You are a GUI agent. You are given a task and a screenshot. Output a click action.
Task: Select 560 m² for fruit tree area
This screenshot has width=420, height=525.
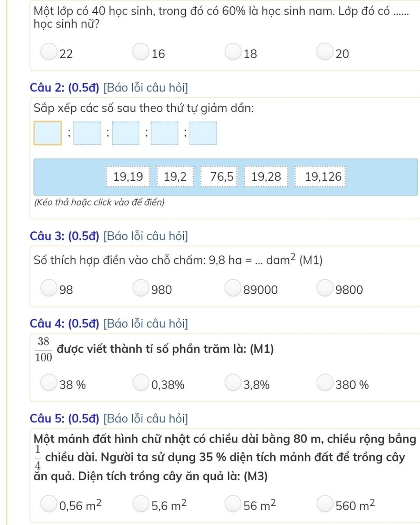[324, 504]
